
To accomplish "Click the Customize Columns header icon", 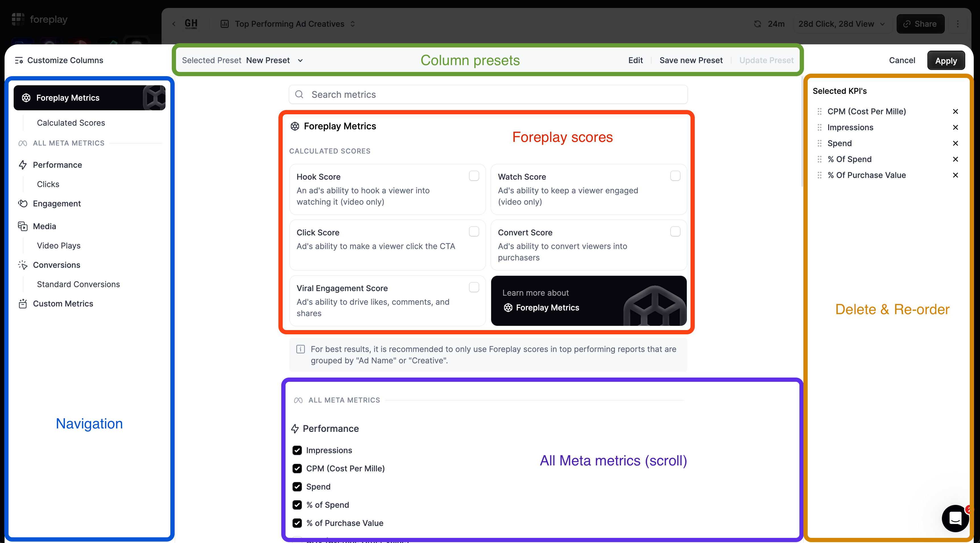I will (x=19, y=61).
